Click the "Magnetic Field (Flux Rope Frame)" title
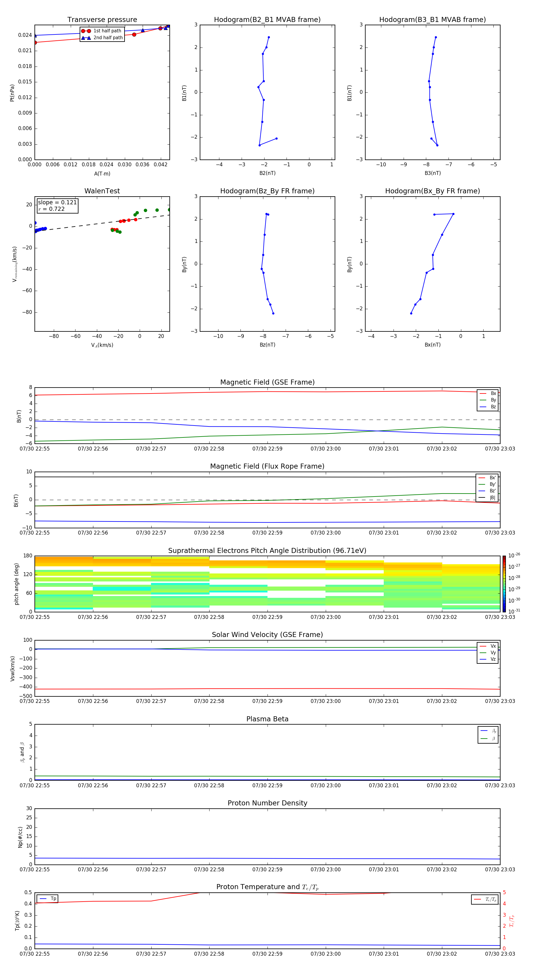The width and height of the screenshot is (535, 980). pos(267,467)
